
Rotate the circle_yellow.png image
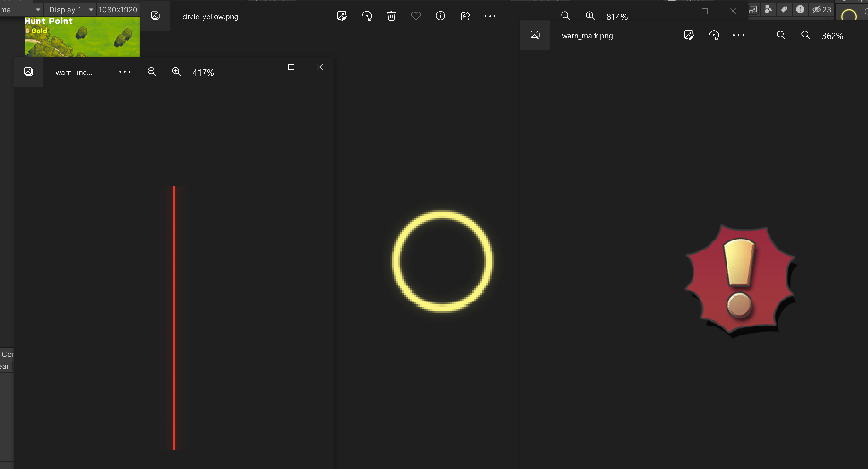[367, 16]
